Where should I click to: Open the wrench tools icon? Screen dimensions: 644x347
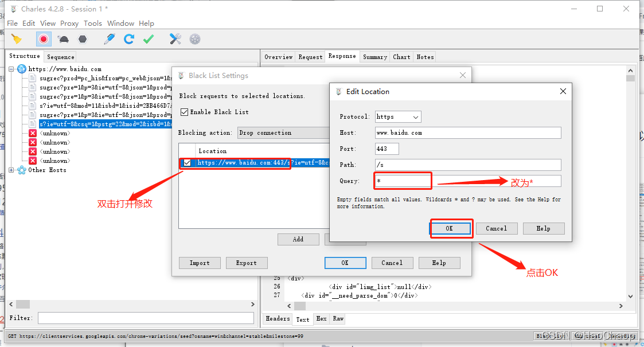(175, 39)
